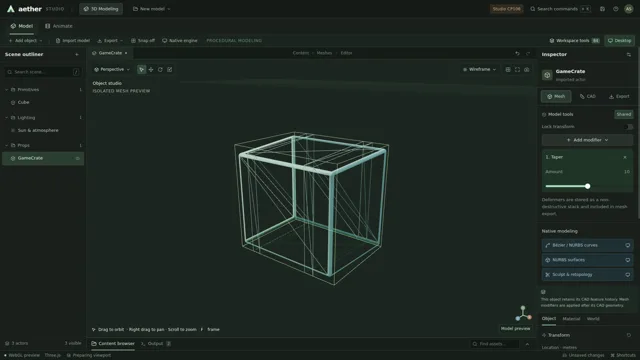
Task: Collapse the Props group in outliner
Action: (7, 145)
